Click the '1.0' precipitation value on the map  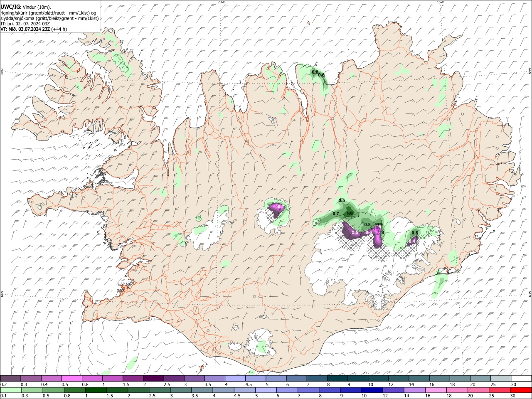(350, 214)
